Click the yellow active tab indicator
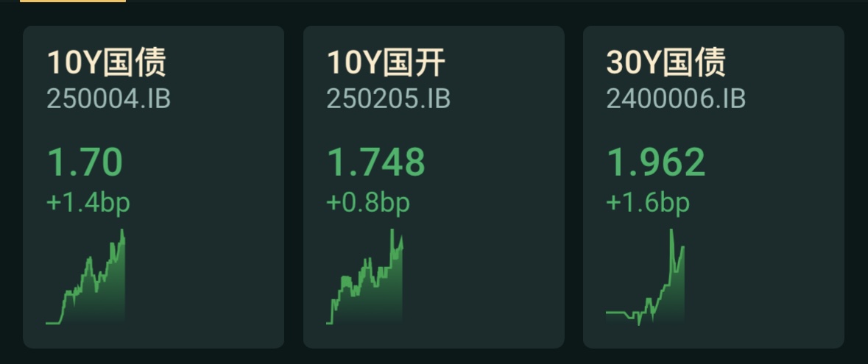Screen dimensions: 868x364 click(x=73, y=1)
